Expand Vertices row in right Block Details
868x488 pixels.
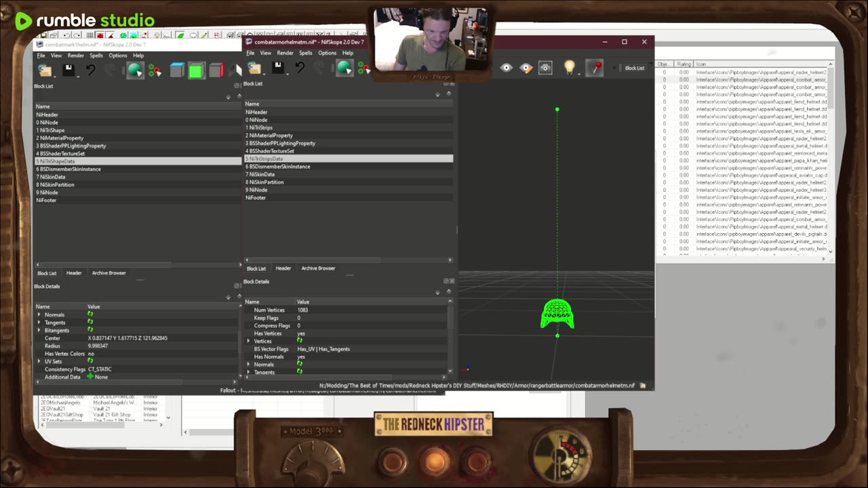pyautogui.click(x=248, y=341)
